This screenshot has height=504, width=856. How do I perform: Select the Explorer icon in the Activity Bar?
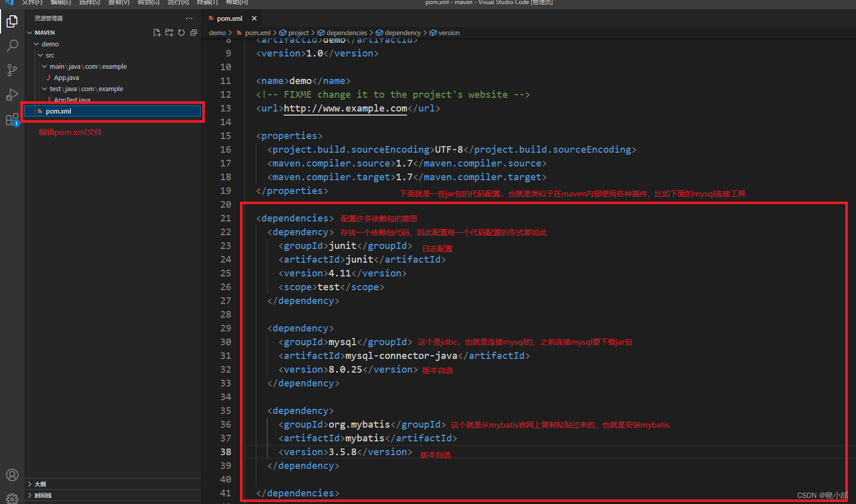12,21
